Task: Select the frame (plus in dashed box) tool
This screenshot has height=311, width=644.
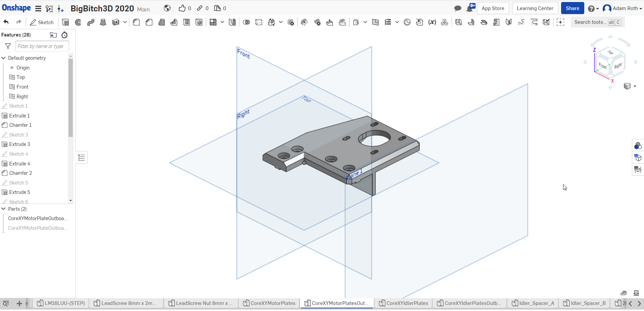Action: pyautogui.click(x=560, y=22)
